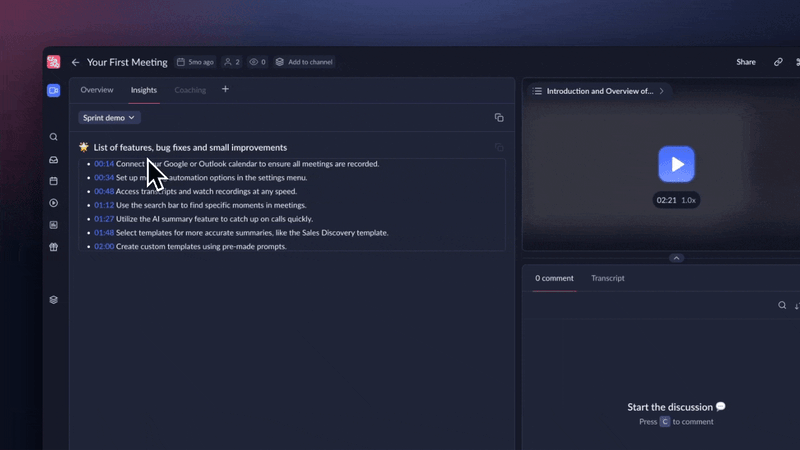Viewport: 800px width, 450px height.
Task: Click the app logo icon at top left
Action: (x=54, y=62)
